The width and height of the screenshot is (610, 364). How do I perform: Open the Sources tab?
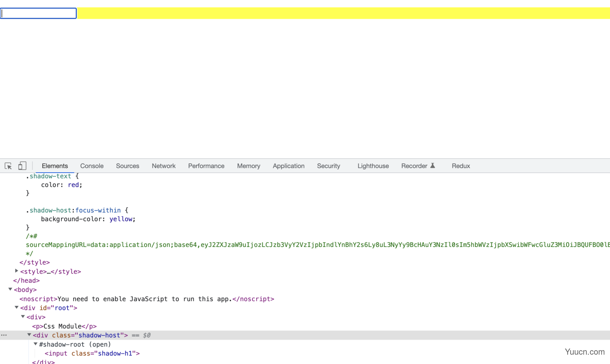[128, 166]
